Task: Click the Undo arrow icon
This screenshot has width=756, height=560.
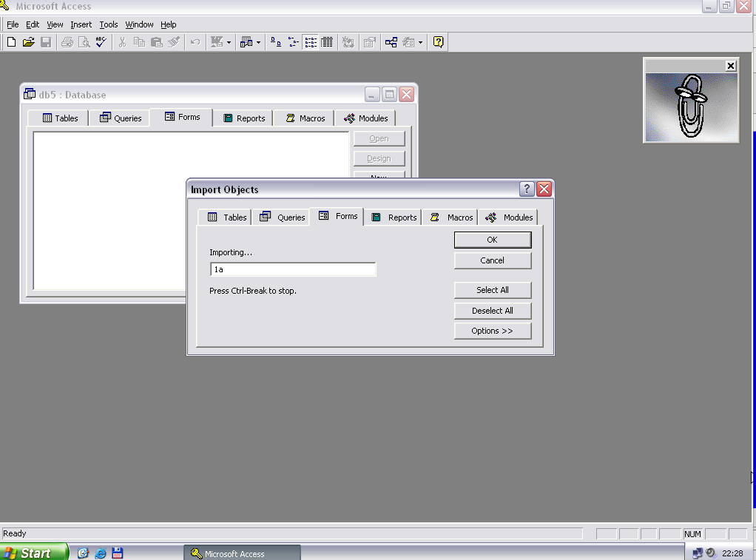Action: [x=195, y=42]
